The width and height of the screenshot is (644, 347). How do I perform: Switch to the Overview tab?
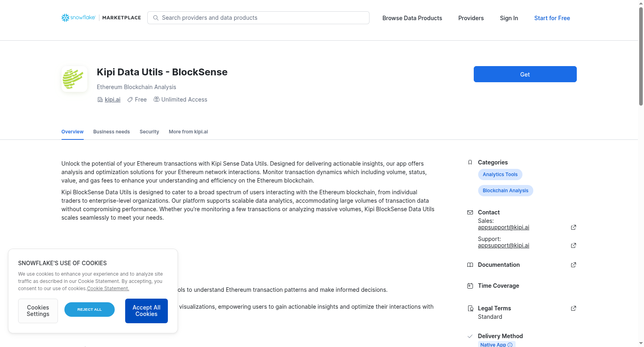(x=72, y=132)
